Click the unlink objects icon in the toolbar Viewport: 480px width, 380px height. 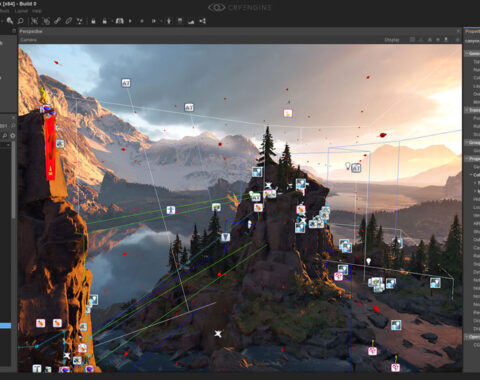click(68, 21)
